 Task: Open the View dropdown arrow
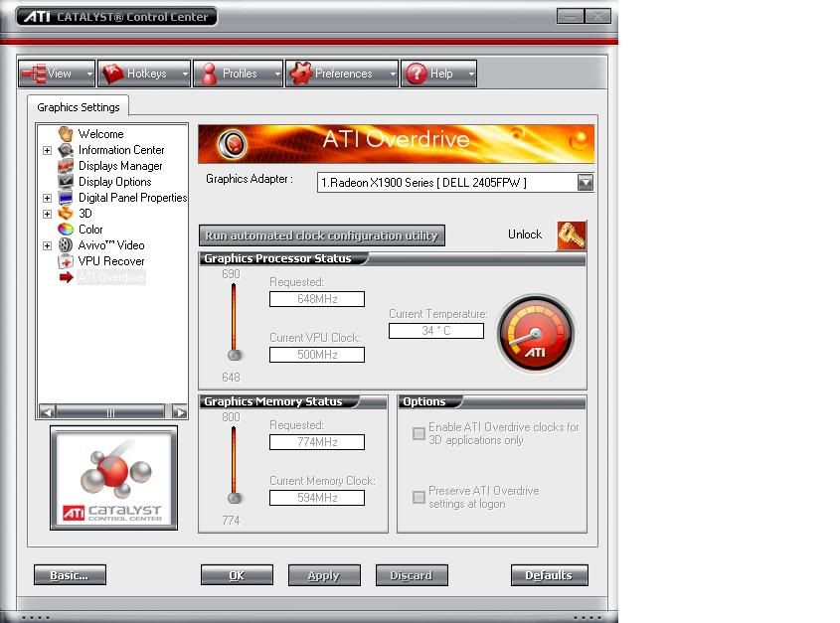[x=89, y=74]
